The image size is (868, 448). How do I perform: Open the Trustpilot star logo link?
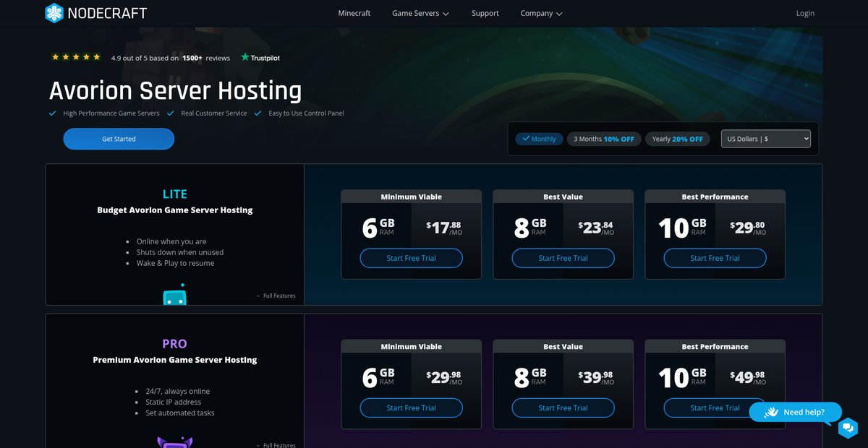pos(260,57)
